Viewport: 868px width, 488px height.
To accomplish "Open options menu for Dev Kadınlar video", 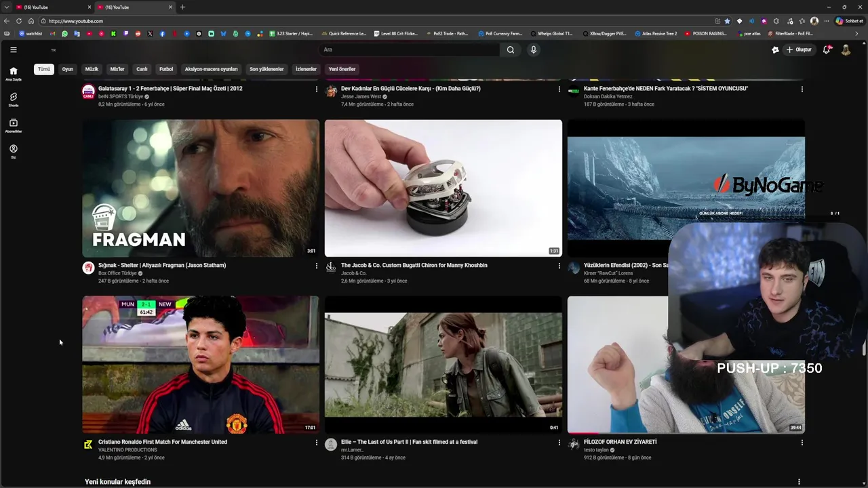I will pos(559,89).
